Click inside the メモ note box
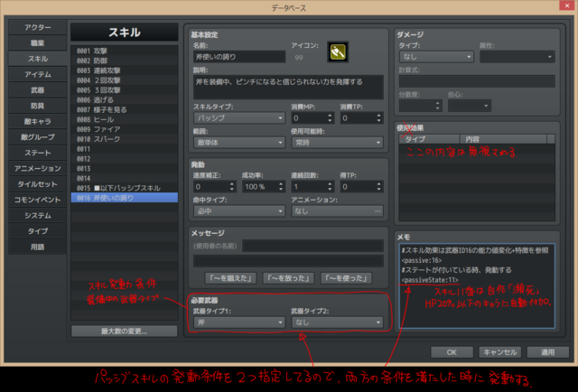The height and width of the screenshot is (392, 578). point(477,285)
